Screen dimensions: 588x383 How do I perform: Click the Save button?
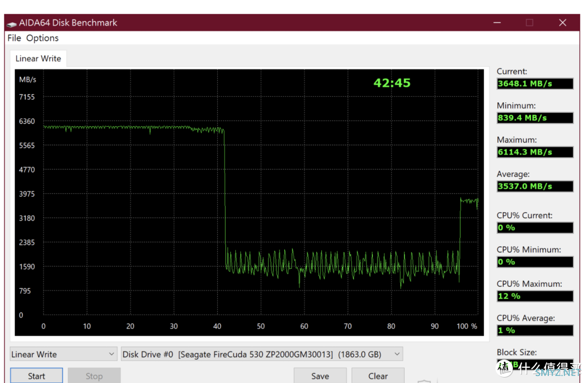(320, 375)
